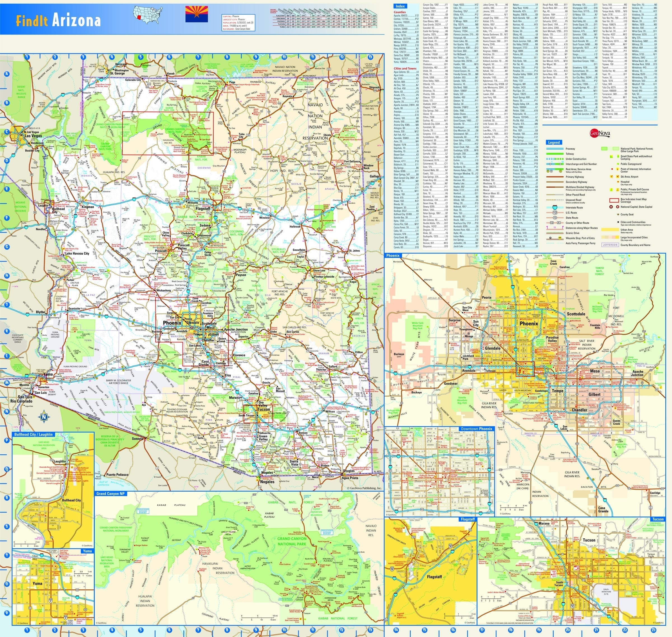Click the Bullhead City / Laughlin inset title
Viewport: 672px width, 637px height.
[33, 434]
